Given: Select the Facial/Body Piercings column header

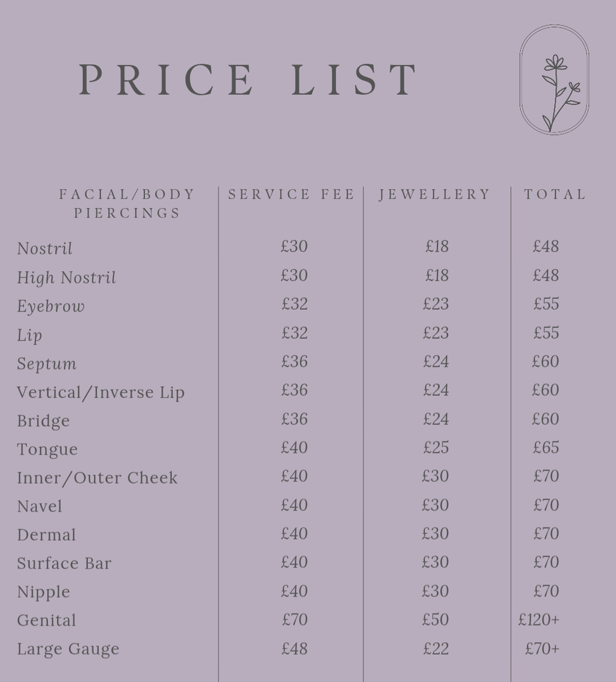Looking at the screenshot, I should (x=128, y=203).
